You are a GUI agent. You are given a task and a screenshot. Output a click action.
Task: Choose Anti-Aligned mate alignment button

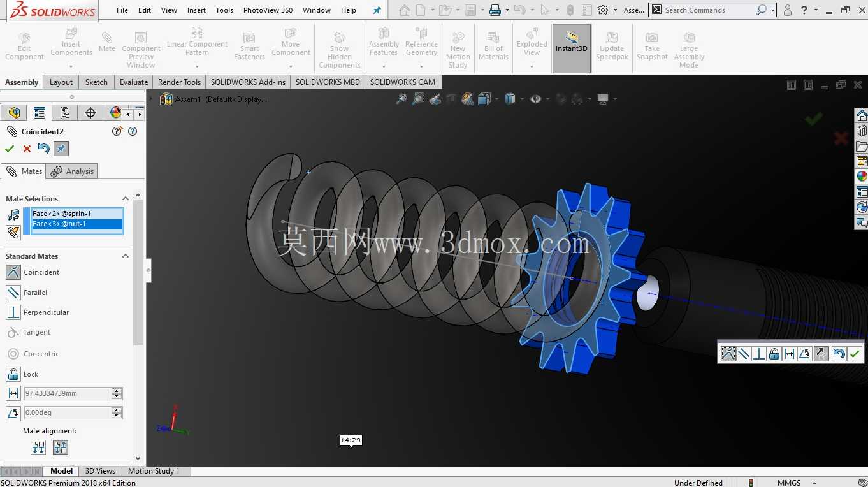pyautogui.click(x=61, y=447)
